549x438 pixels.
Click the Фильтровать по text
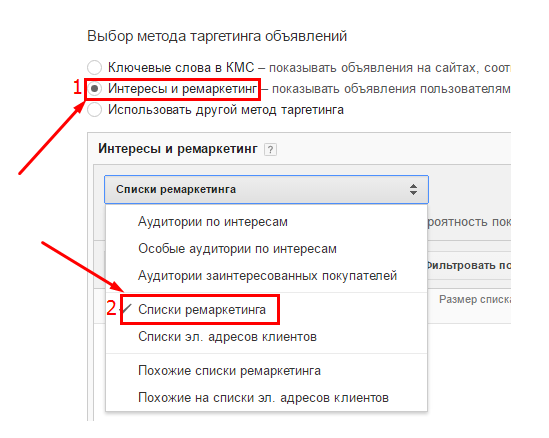coord(469,265)
